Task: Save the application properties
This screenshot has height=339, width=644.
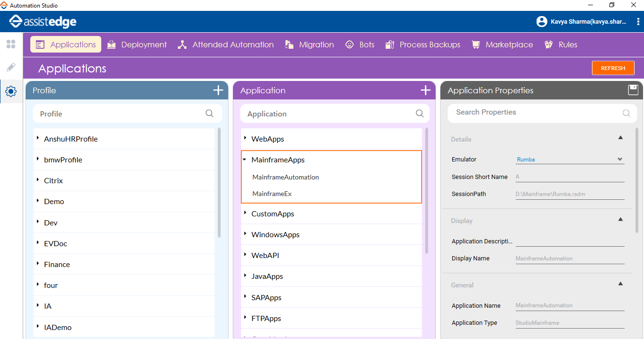Action: point(633,90)
